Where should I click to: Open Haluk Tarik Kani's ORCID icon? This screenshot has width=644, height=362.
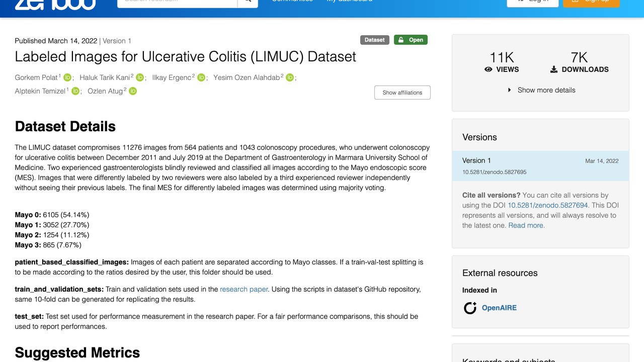click(x=140, y=77)
